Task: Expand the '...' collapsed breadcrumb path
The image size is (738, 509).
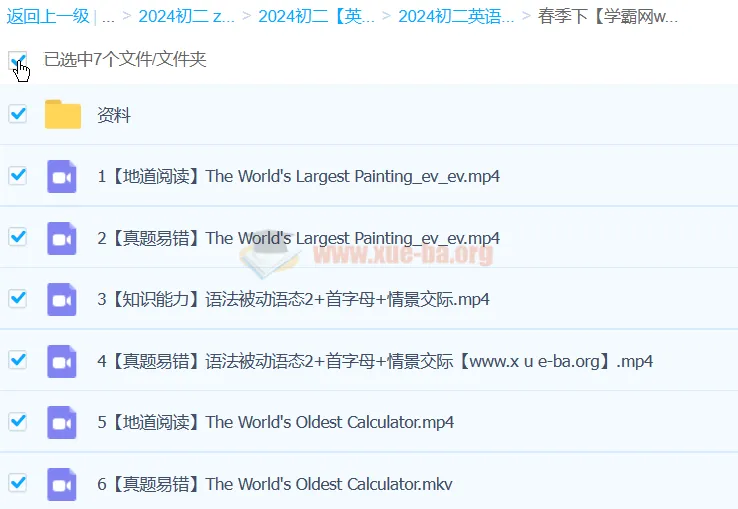Action: (108, 16)
